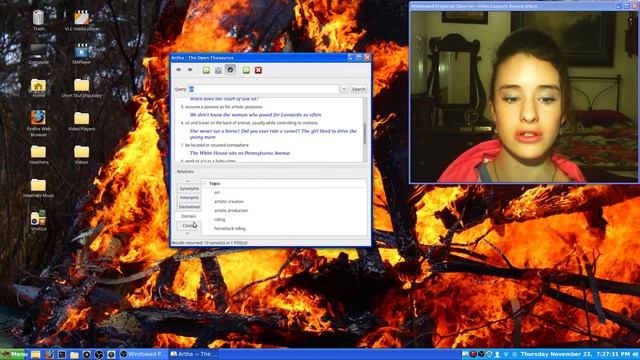Click the terminal launcher in the taskbar
Viewport: 640px width, 360px height.
[62, 355]
